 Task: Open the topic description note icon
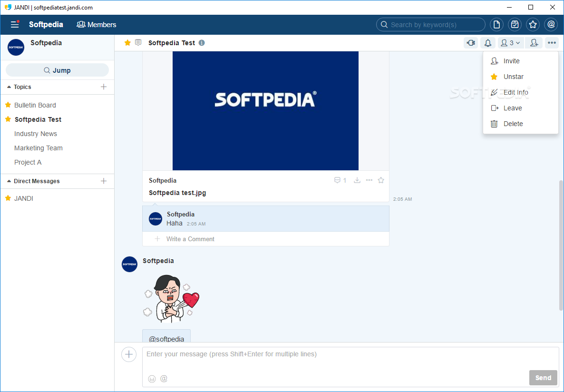138,43
